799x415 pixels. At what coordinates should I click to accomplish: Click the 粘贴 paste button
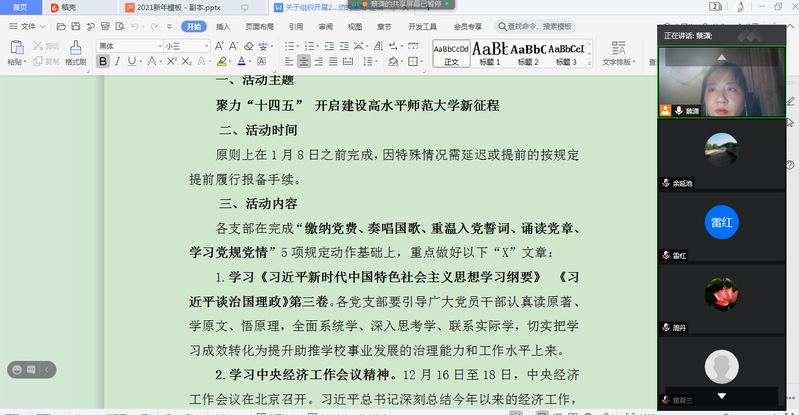click(16, 52)
